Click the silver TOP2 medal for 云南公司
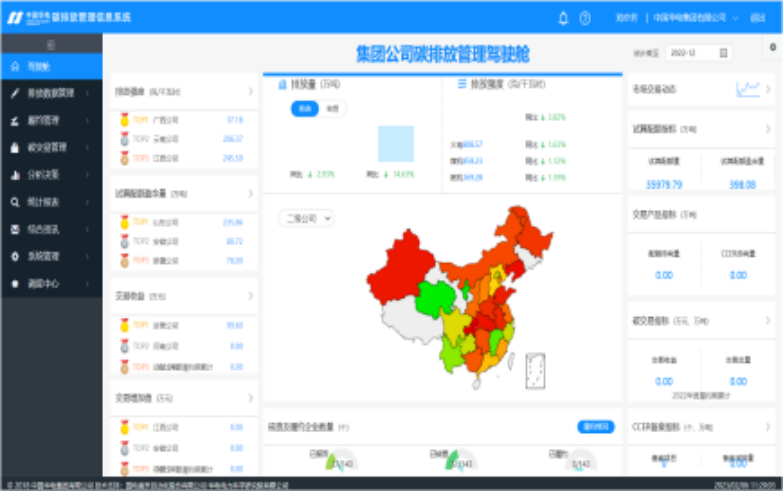Image resolution: width=783 pixels, height=492 pixels. (124, 139)
